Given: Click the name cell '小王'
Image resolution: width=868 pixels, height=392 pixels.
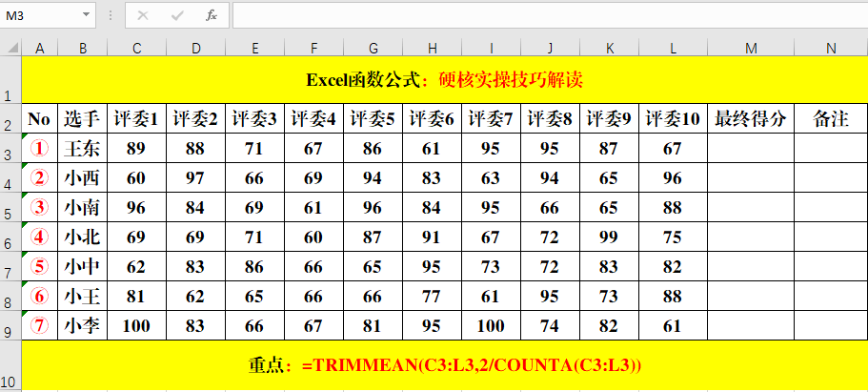Looking at the screenshot, I should click(x=83, y=297).
